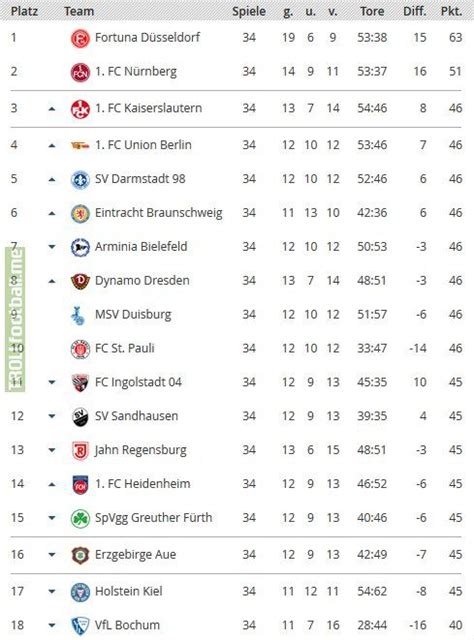Image resolution: width=474 pixels, height=640 pixels.
Task: Click the 1. FC Kaiserslautern crest icon
Action: click(80, 109)
